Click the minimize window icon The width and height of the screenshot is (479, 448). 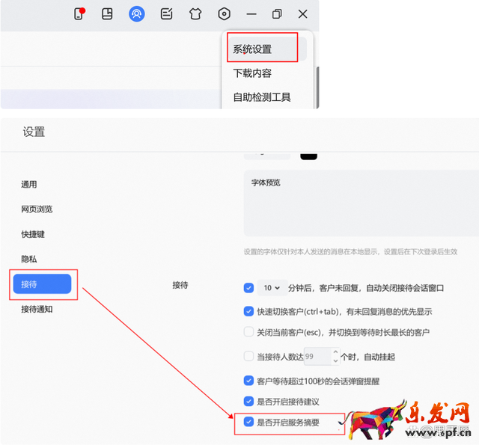click(251, 13)
